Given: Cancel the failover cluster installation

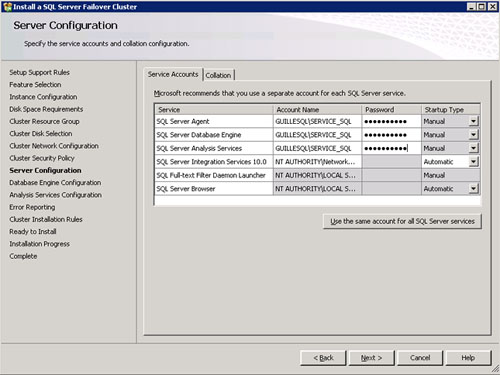Looking at the screenshot, I should (420, 358).
